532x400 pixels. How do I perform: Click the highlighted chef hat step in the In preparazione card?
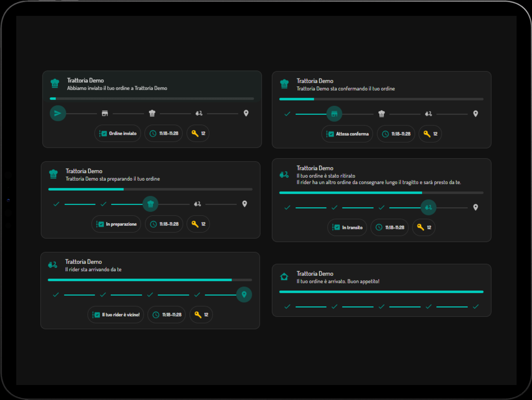point(151,204)
